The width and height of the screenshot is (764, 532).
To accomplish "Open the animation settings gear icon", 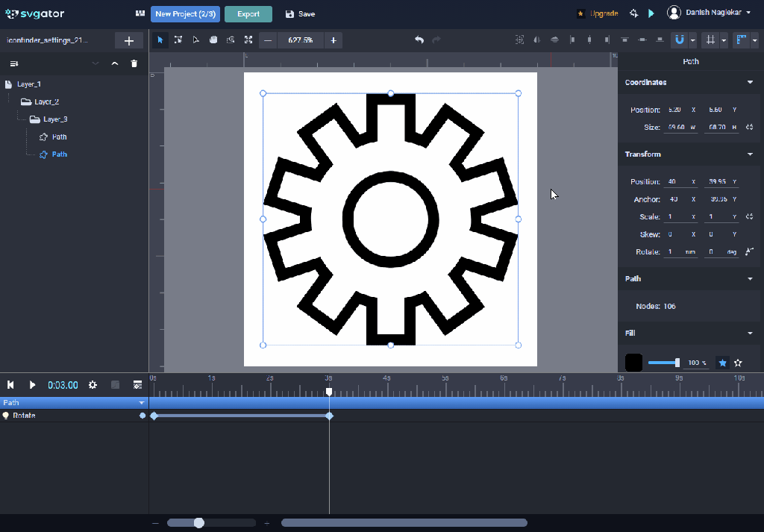I will pyautogui.click(x=93, y=385).
